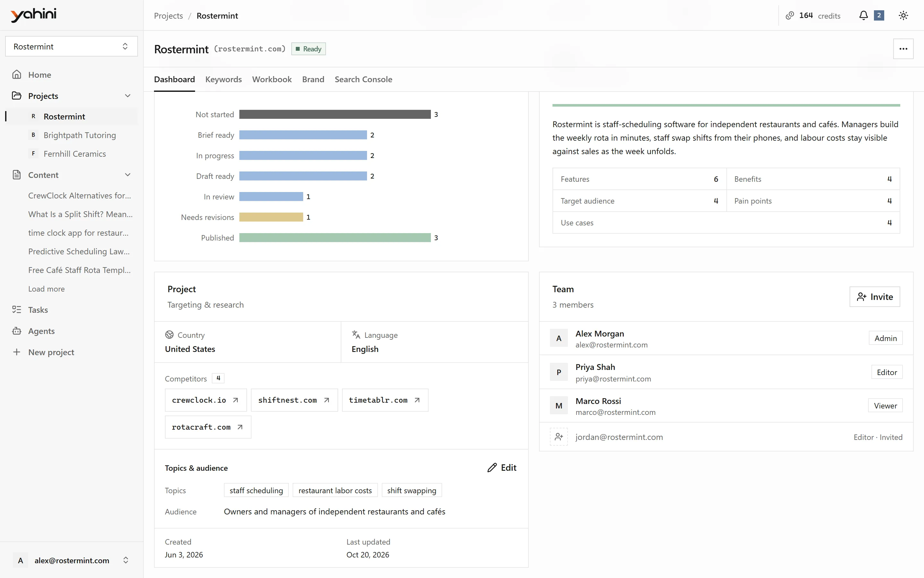Click Load more in Content list
Screen dimensions: 924x578
click(x=46, y=289)
